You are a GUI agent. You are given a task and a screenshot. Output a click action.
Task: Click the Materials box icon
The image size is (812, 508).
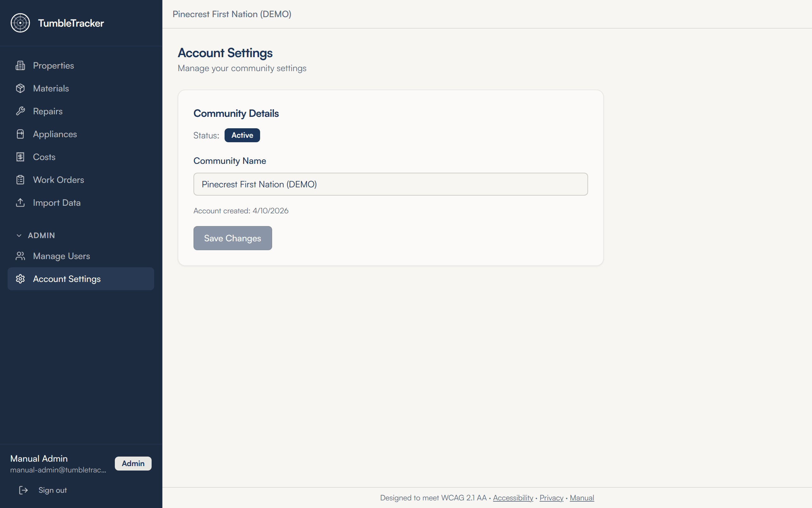(20, 88)
